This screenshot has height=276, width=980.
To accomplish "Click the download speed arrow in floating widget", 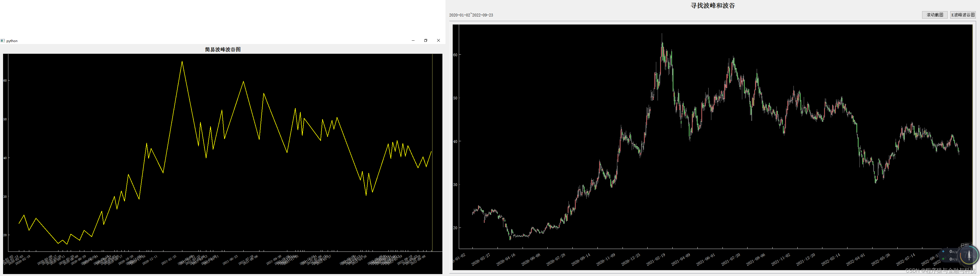I will point(943,259).
